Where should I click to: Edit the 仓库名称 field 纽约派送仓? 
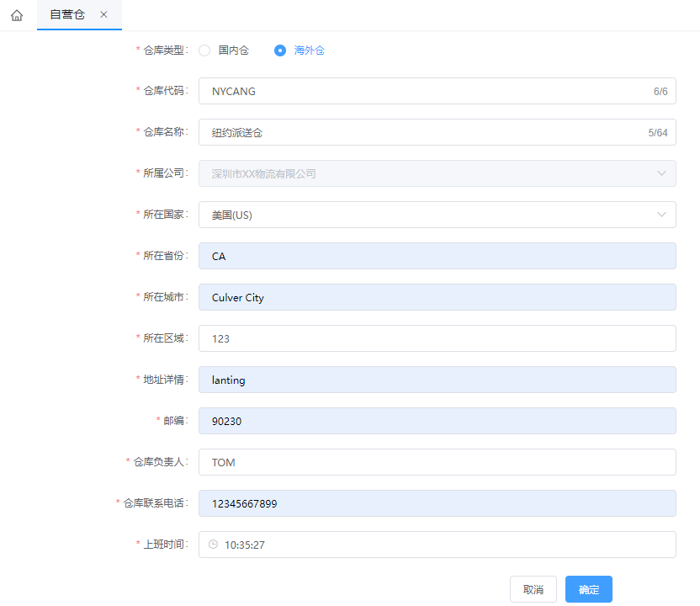click(x=437, y=132)
